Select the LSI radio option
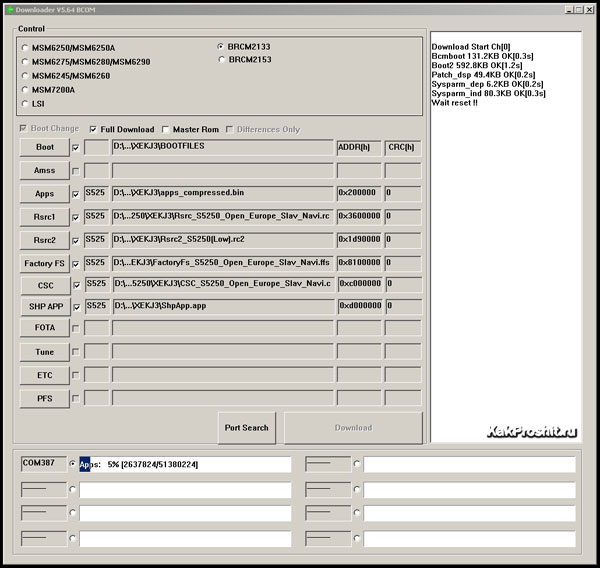The height and width of the screenshot is (568, 600). [25, 104]
